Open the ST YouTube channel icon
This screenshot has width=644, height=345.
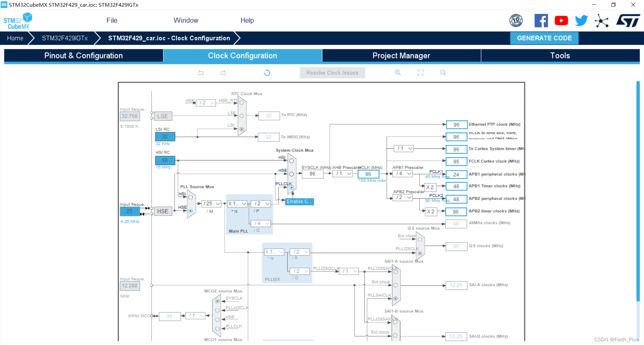561,21
